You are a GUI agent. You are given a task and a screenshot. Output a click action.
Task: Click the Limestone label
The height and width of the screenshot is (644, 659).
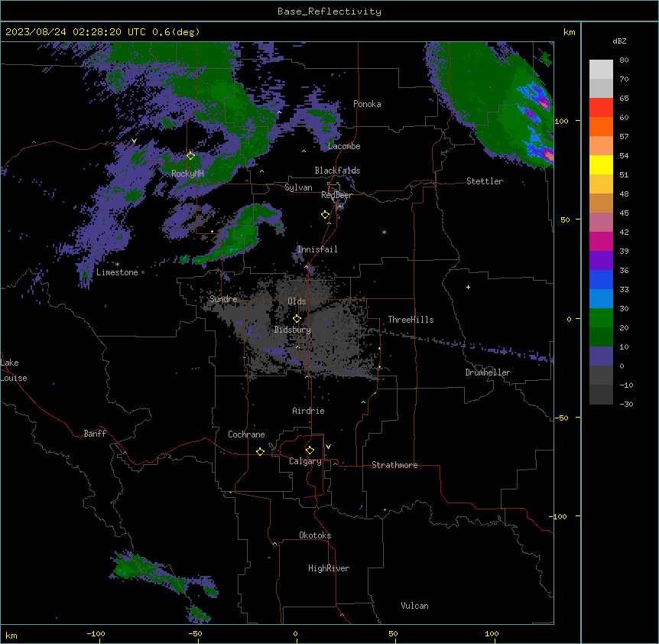(x=117, y=272)
